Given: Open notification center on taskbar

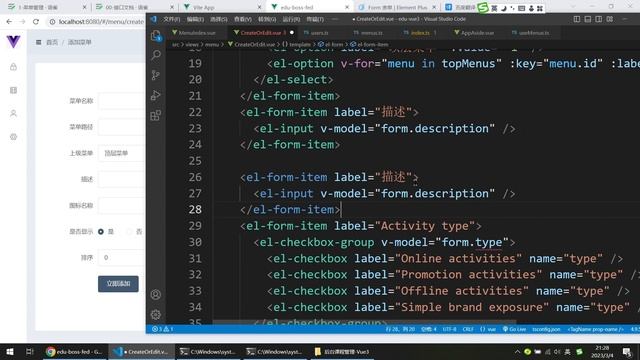Looking at the screenshot, I should (627, 351).
